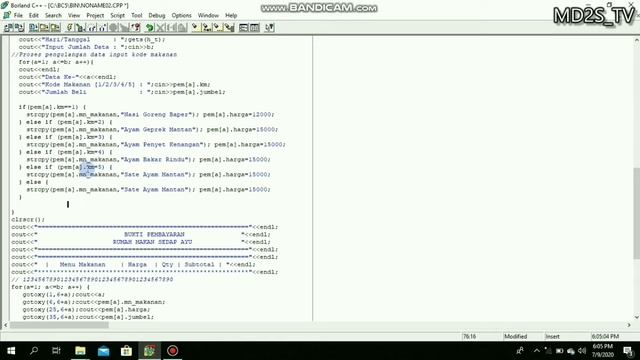Click the Search for text toolbar icon

click(x=196, y=28)
